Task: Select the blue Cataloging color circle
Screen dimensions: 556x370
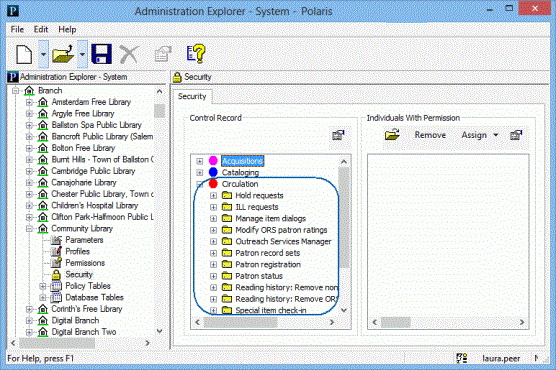Action: (x=213, y=172)
